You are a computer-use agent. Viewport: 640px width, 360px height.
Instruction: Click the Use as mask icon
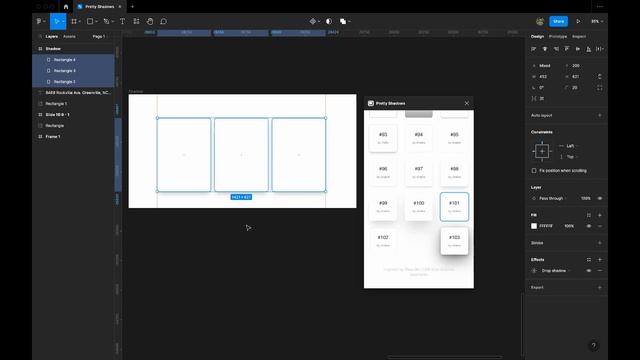tap(329, 21)
